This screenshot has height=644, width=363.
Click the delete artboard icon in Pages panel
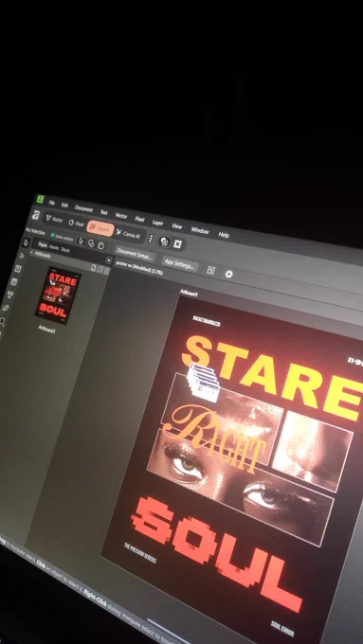[106, 271]
